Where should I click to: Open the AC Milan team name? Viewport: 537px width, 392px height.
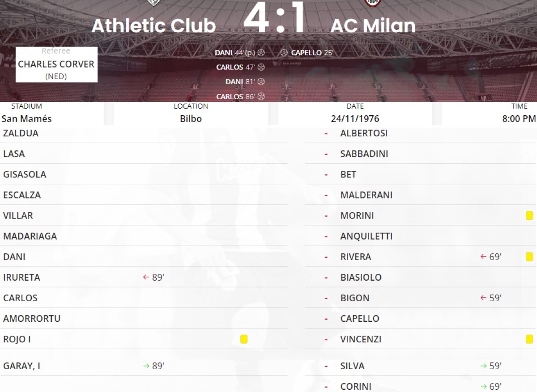[x=373, y=26]
